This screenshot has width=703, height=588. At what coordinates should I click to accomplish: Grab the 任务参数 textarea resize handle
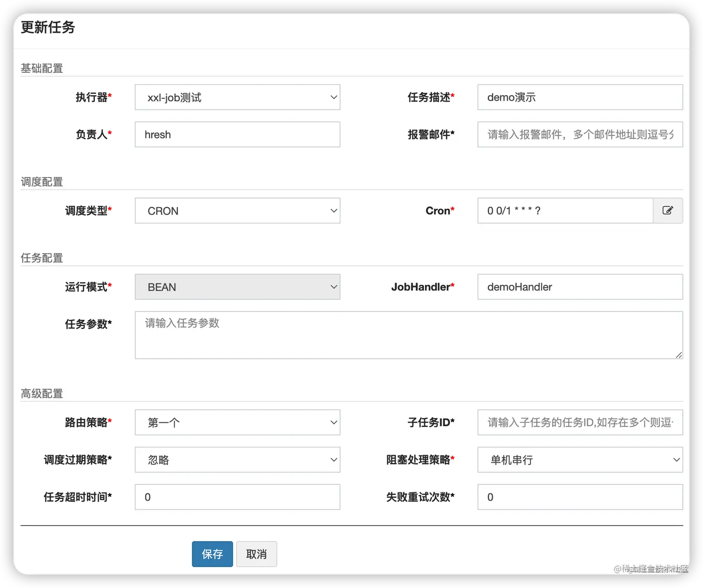[679, 355]
